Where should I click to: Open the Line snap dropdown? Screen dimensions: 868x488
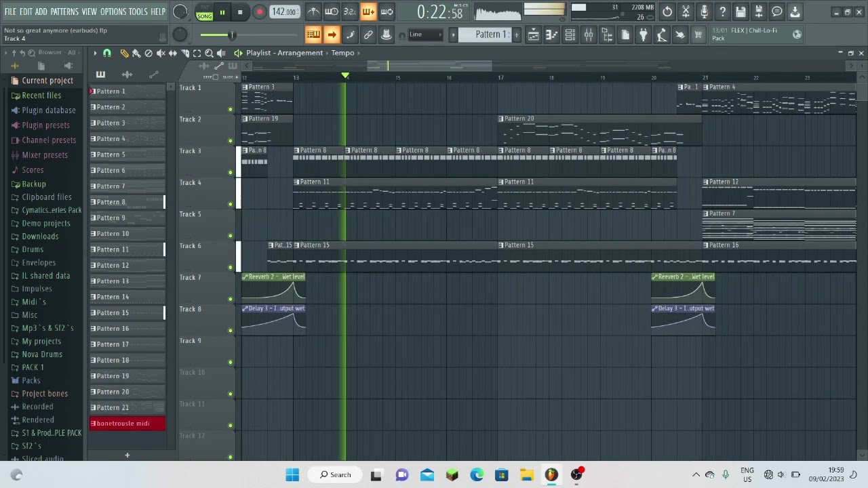coord(425,35)
